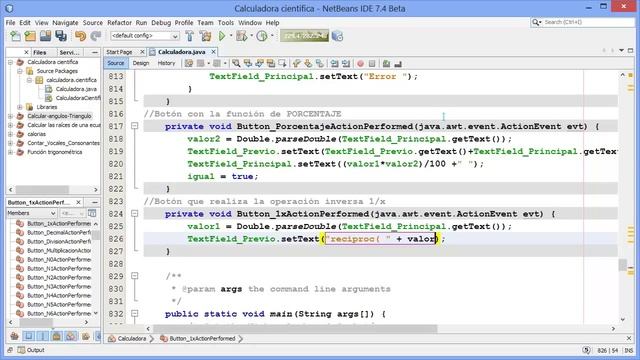Image resolution: width=640 pixels, height=360 pixels.
Task: Click the Last Edit icon in editor toolbar
Action: tap(189, 63)
